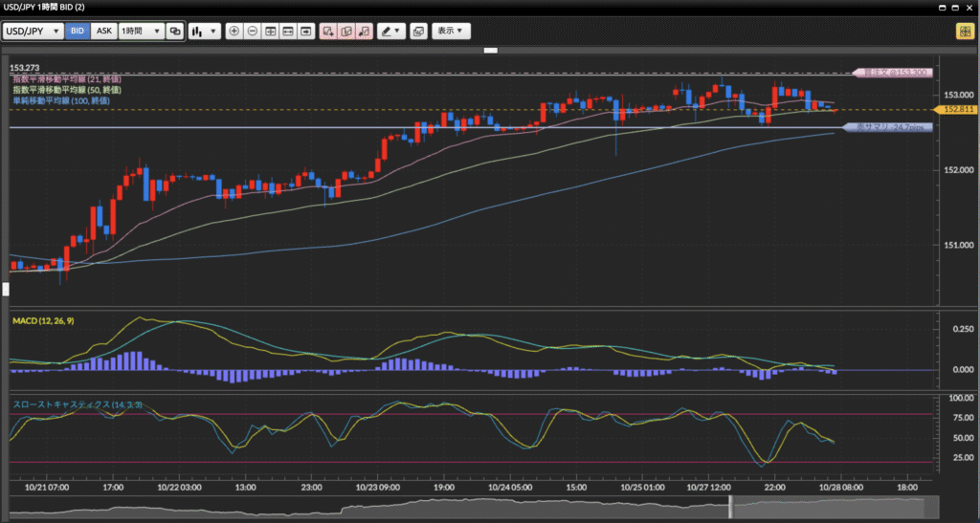
Task: Toggle the second pink position-display icon
Action: tap(346, 31)
